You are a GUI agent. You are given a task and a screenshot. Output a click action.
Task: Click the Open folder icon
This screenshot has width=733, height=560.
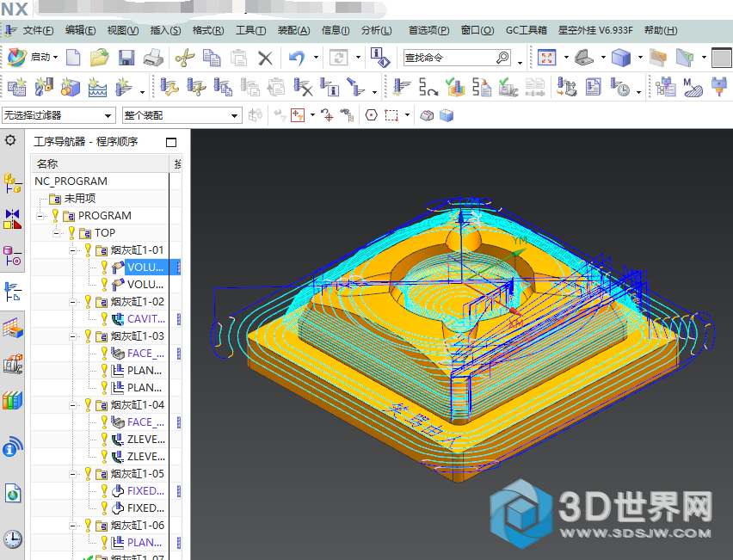coord(99,58)
